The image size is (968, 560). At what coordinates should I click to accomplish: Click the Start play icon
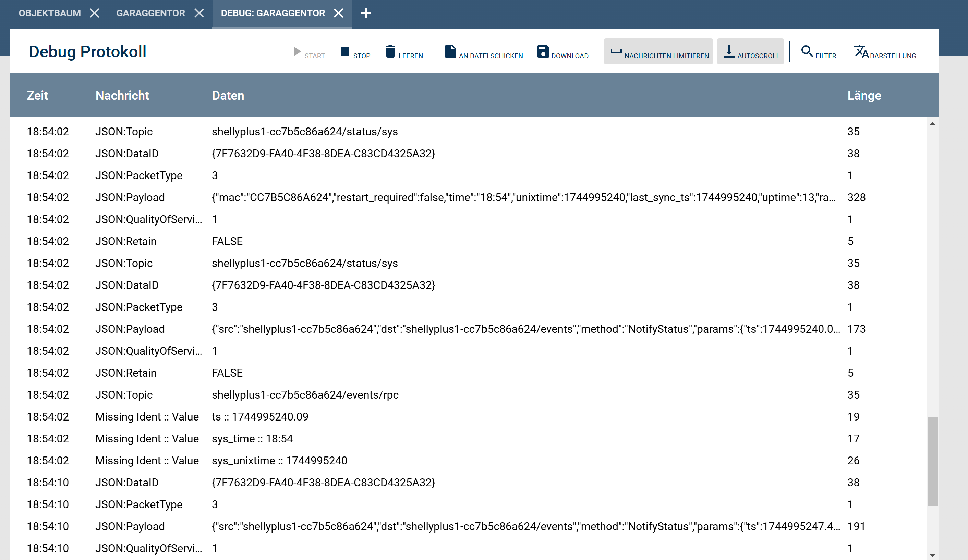[x=297, y=51]
